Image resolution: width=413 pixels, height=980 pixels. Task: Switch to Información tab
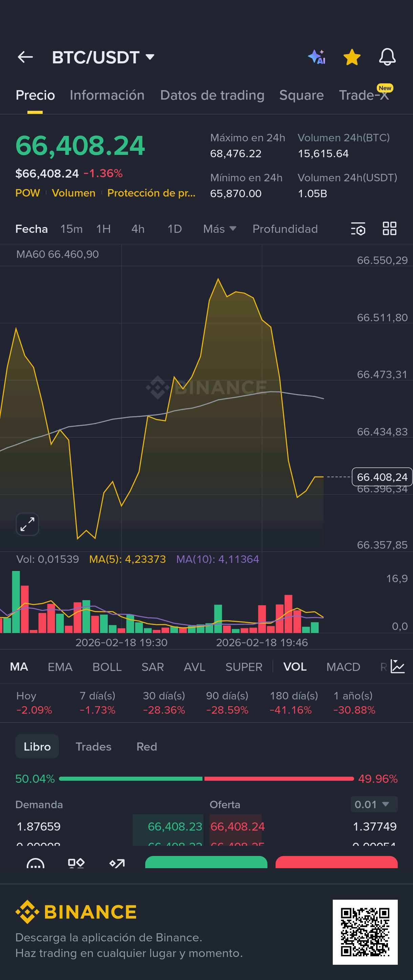[x=107, y=95]
